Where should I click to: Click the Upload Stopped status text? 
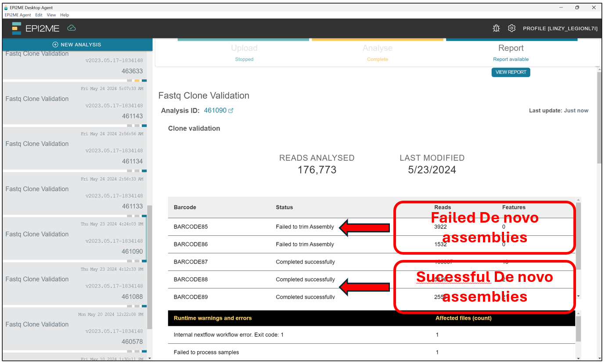coord(244,59)
